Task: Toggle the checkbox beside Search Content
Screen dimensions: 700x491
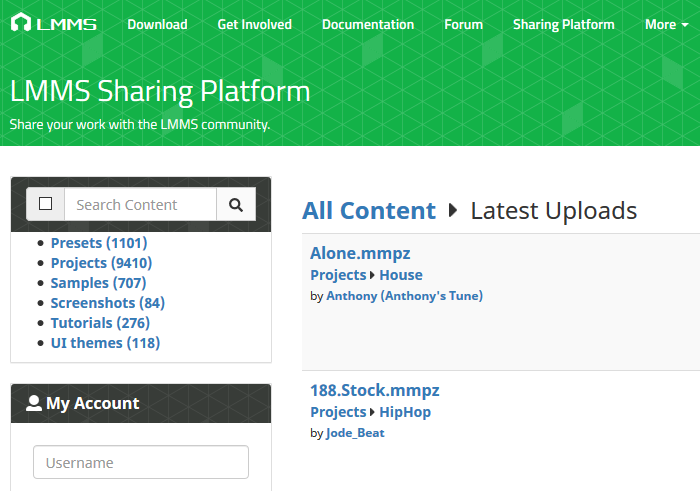Action: point(45,205)
